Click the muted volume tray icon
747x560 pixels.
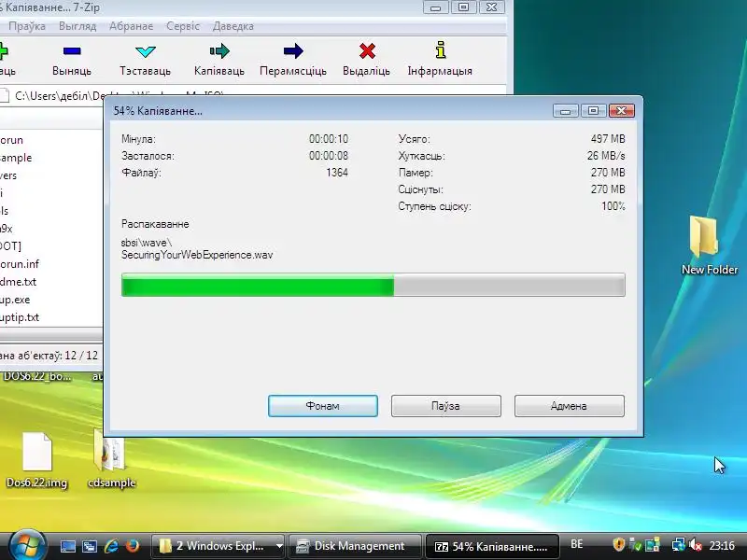695,544
